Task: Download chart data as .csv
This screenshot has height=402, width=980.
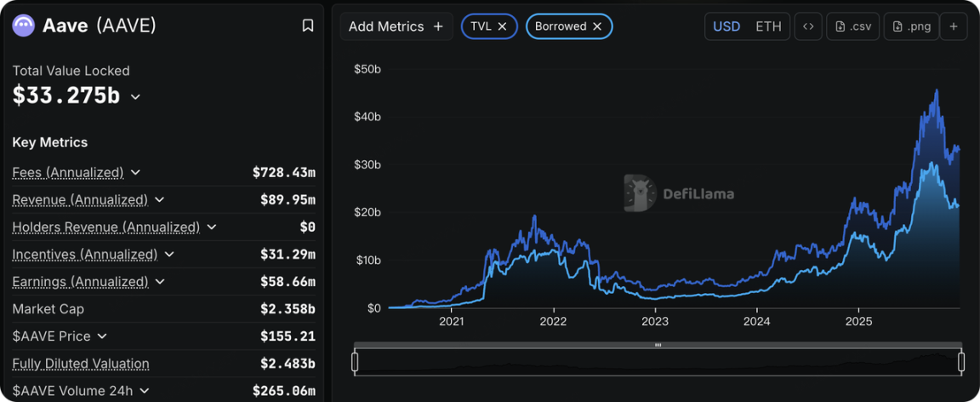Action: pos(853,26)
